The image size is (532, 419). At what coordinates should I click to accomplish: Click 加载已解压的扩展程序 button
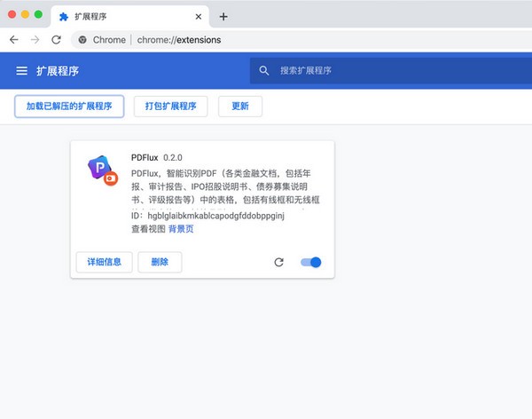point(69,107)
